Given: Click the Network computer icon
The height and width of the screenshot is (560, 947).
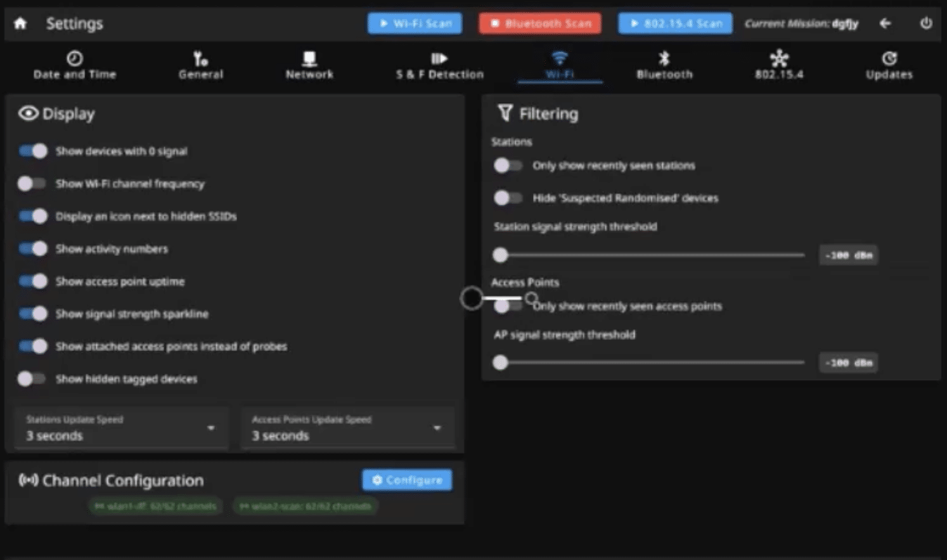Looking at the screenshot, I should click(x=309, y=58).
